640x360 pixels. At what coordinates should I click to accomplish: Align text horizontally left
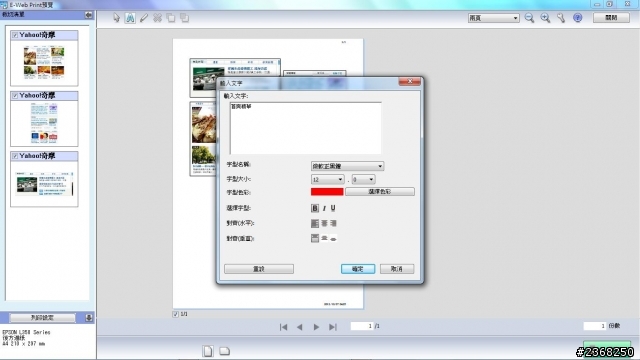pyautogui.click(x=315, y=223)
